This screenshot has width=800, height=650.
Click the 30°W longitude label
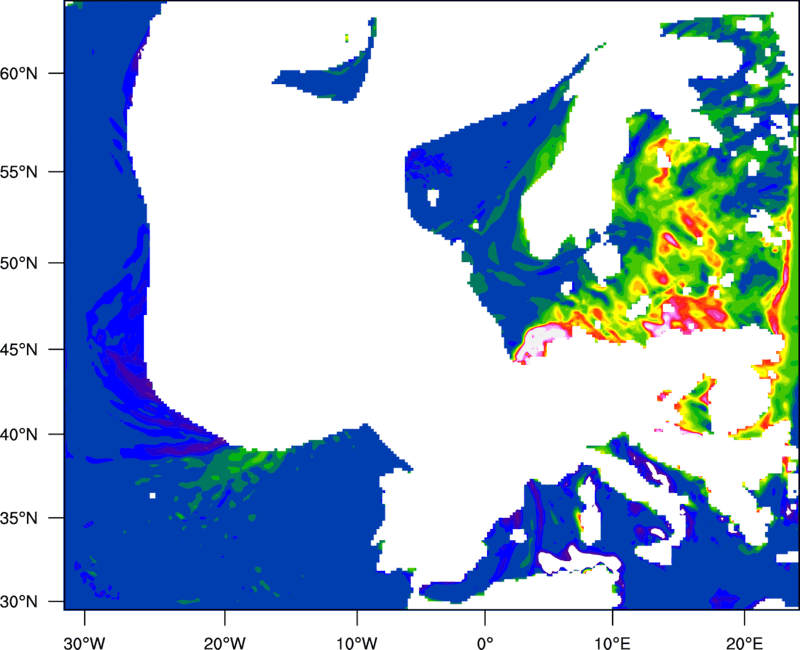click(x=85, y=643)
